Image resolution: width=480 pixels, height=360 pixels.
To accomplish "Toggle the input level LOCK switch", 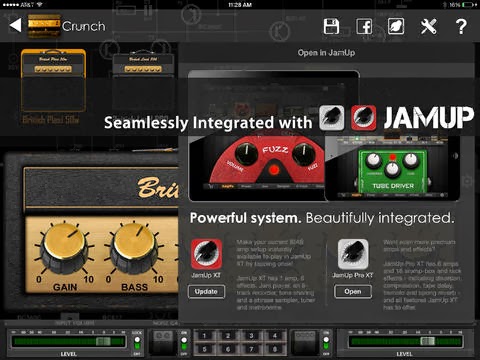I will pos(137,343).
